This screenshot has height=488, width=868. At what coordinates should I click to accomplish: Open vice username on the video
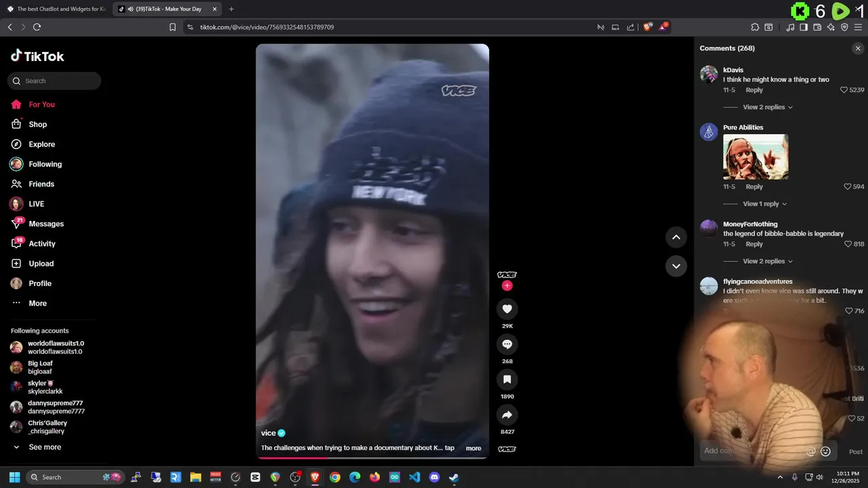pyautogui.click(x=269, y=433)
